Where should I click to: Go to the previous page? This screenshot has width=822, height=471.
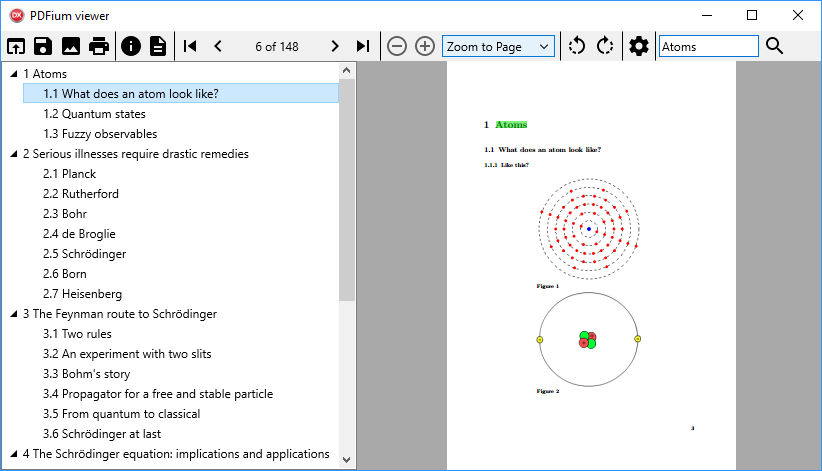click(x=218, y=47)
